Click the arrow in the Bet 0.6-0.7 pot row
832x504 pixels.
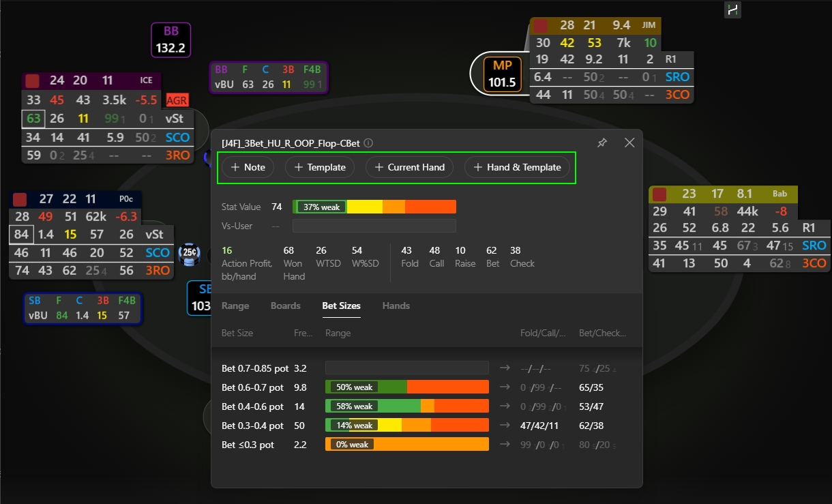[x=505, y=387]
